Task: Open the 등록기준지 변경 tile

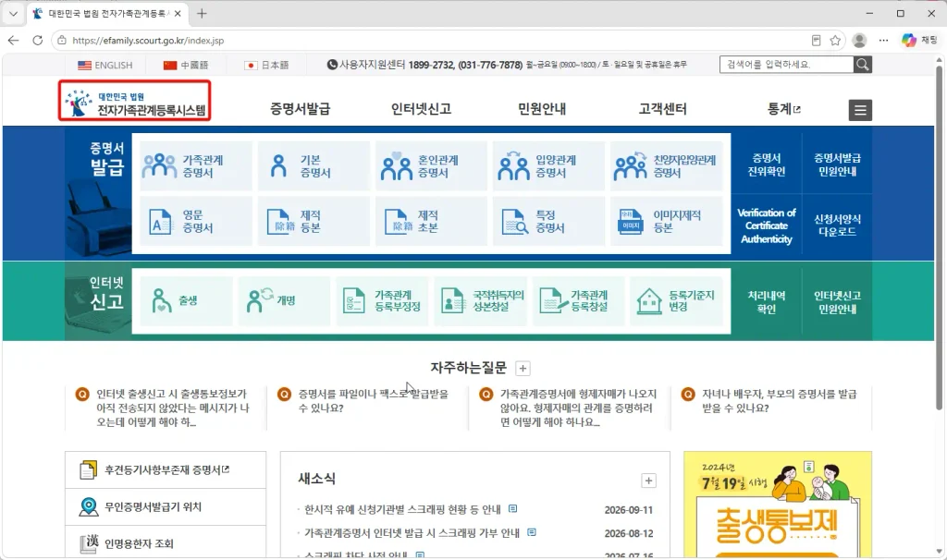Action: coord(676,300)
